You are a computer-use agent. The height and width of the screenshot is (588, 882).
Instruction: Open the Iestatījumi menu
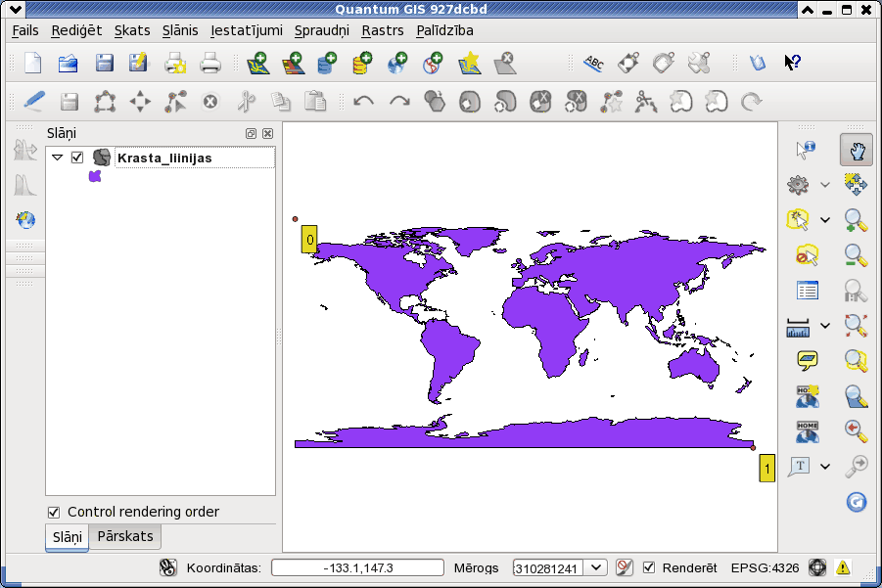tap(247, 30)
